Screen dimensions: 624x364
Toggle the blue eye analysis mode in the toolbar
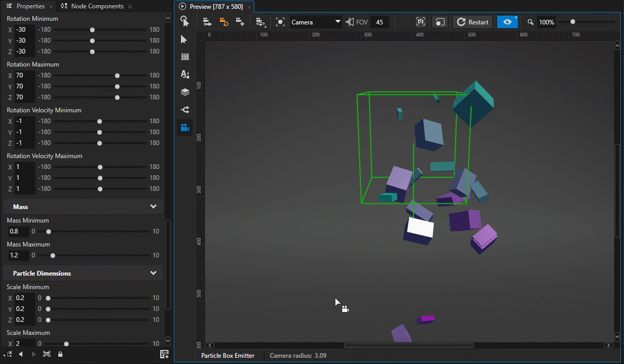point(507,21)
